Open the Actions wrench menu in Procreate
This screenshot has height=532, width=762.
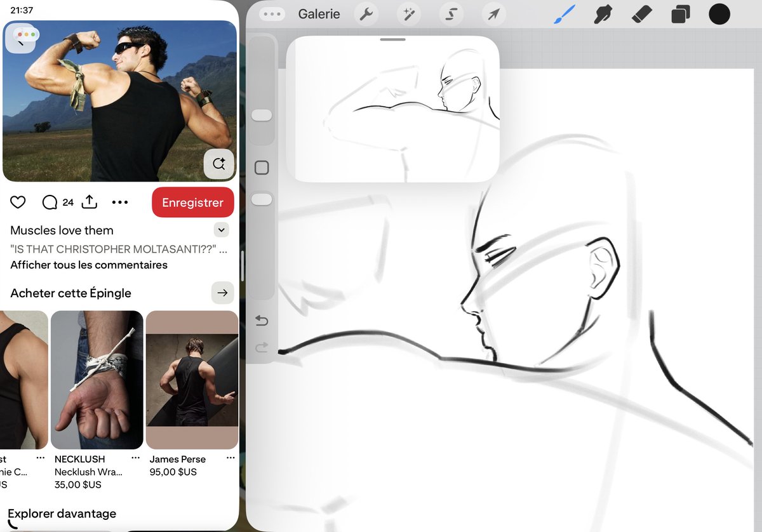tap(366, 14)
